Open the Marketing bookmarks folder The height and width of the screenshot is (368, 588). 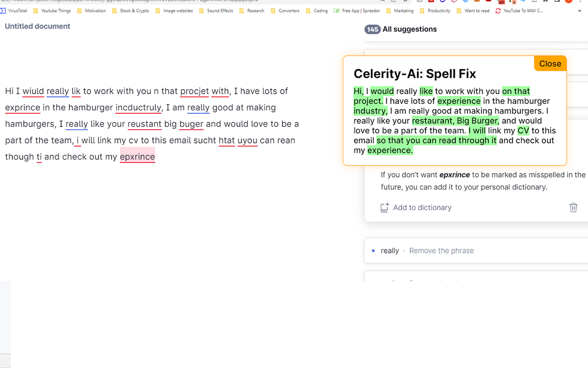click(x=400, y=11)
